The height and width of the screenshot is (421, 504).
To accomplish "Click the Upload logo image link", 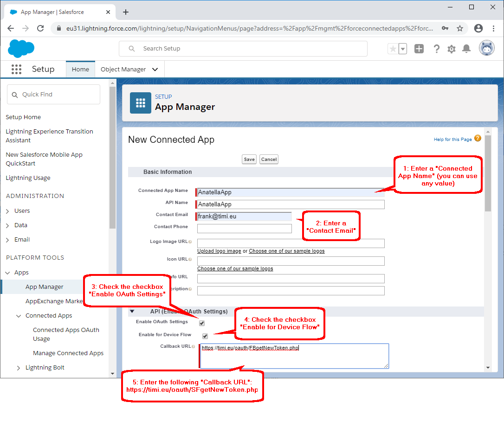I will [x=219, y=251].
